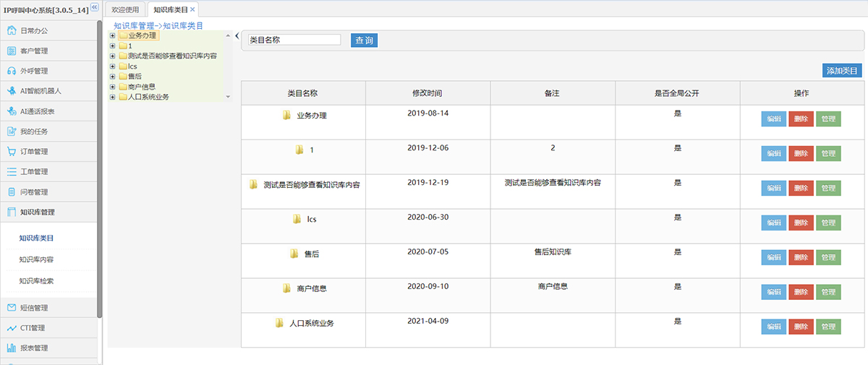This screenshot has height=365, width=868.
Task: Select 商户信息 in the tree
Action: pos(142,87)
